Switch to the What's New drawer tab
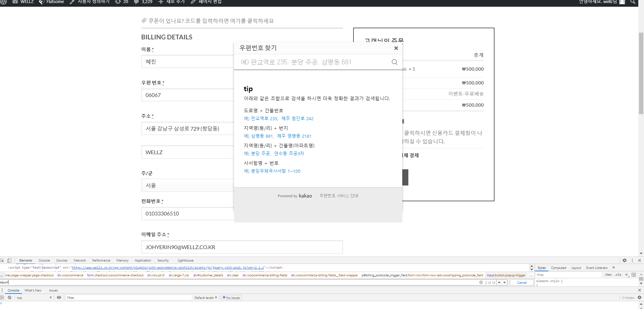This screenshot has width=644, height=309. click(x=33, y=290)
